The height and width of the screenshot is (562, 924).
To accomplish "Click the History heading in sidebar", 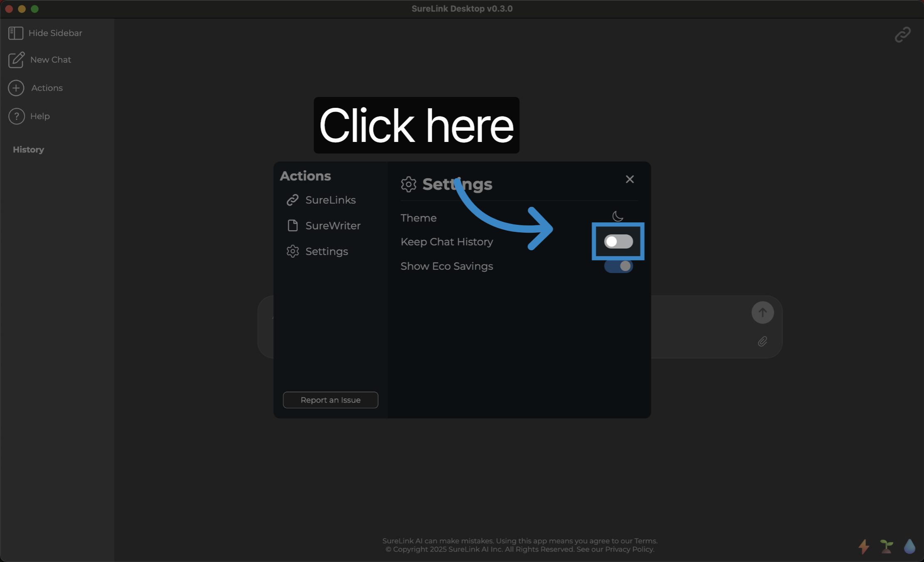I will (28, 149).
